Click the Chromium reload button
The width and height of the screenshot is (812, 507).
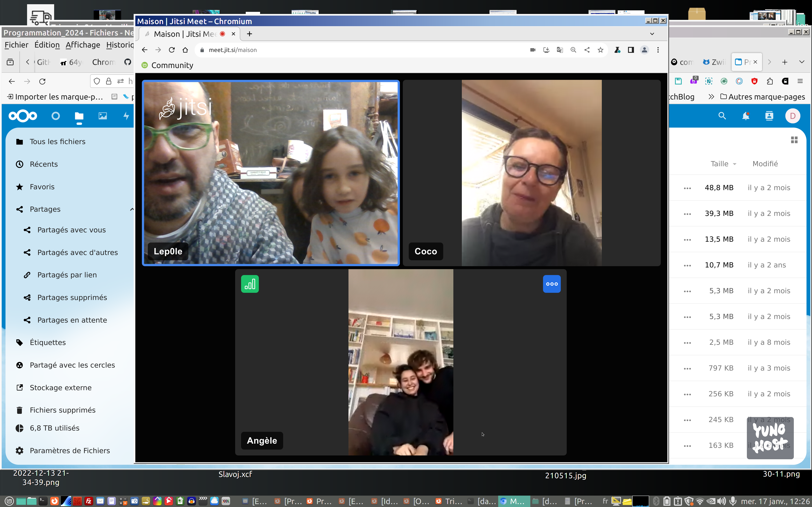[172, 50]
